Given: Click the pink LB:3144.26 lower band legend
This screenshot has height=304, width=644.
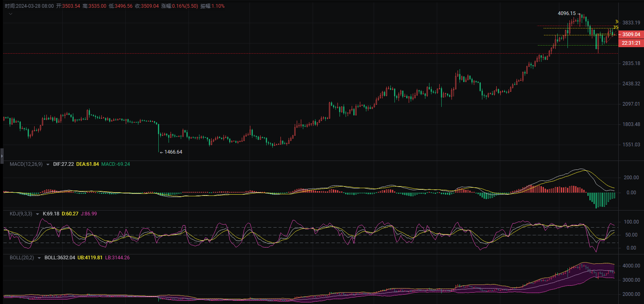Looking at the screenshot, I should click(x=117, y=258).
